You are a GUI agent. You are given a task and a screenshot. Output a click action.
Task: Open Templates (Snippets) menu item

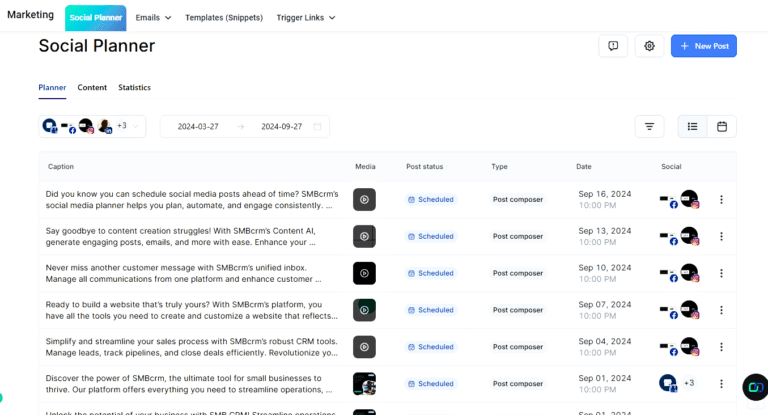coord(224,18)
